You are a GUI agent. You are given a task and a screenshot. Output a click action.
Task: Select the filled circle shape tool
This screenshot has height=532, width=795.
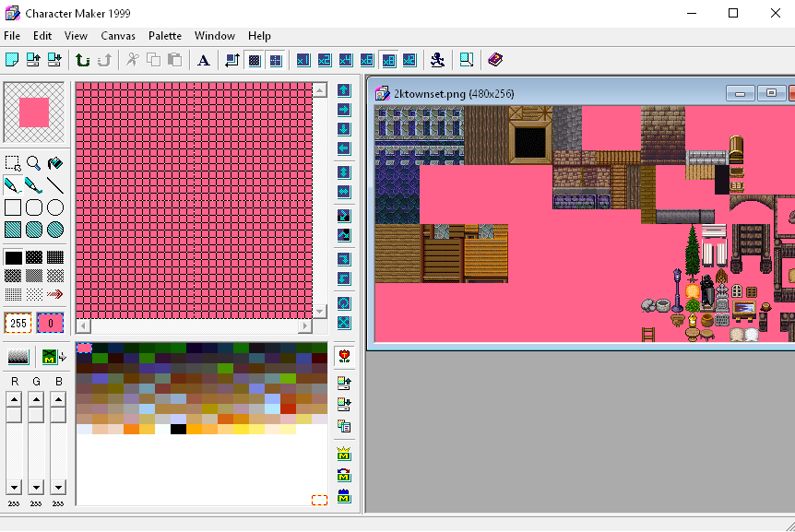click(x=55, y=230)
